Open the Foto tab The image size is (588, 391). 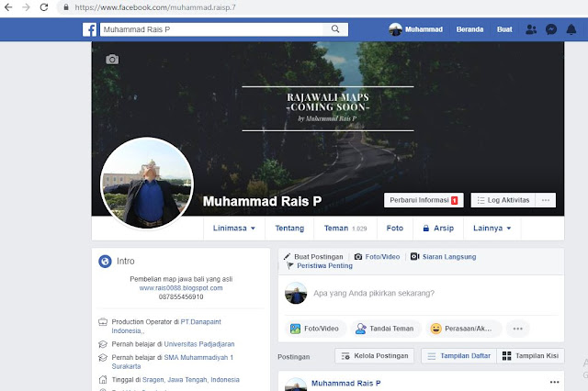(x=395, y=228)
